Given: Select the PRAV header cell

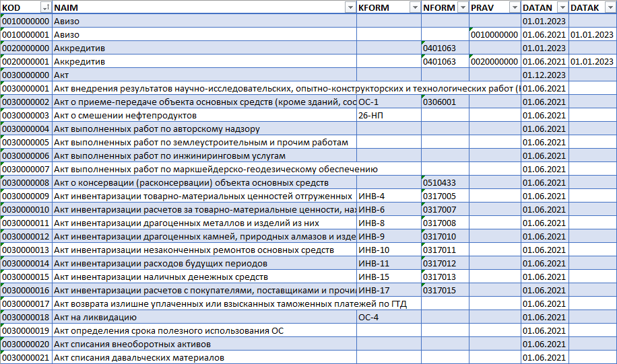Looking at the screenshot, I should coord(494,7).
